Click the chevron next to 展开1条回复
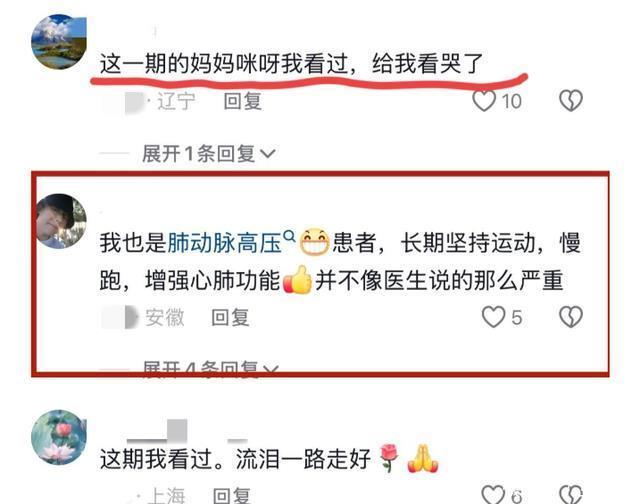640x504 pixels. pos(268,154)
